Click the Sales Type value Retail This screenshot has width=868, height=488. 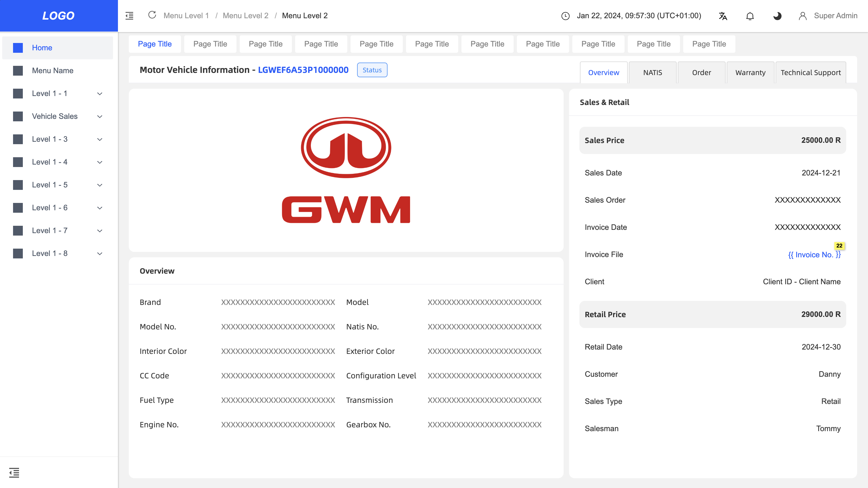830,401
